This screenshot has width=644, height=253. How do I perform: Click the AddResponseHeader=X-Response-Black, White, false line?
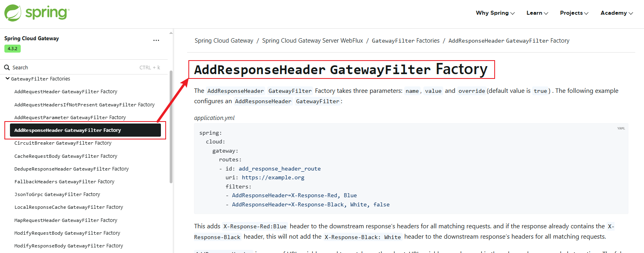coord(311,205)
